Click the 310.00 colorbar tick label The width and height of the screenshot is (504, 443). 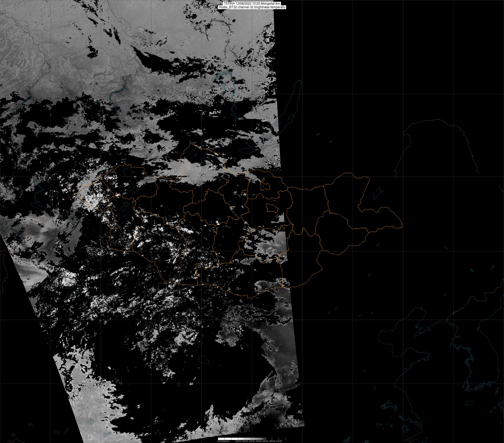(279, 441)
